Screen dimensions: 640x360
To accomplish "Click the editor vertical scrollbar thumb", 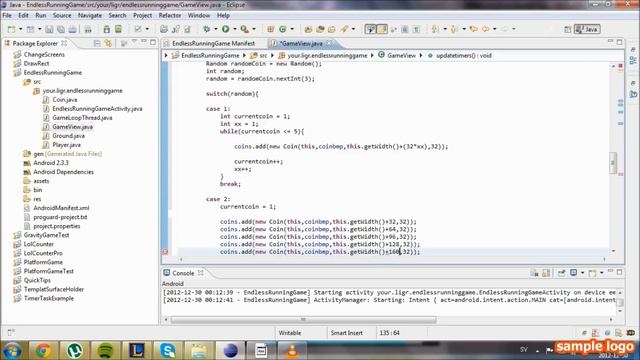I will pos(613,163).
